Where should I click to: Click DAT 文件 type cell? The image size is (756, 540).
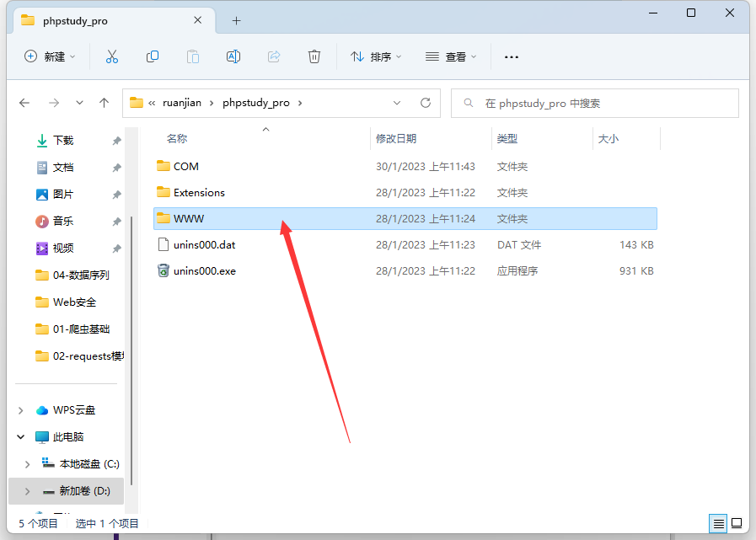click(x=519, y=245)
